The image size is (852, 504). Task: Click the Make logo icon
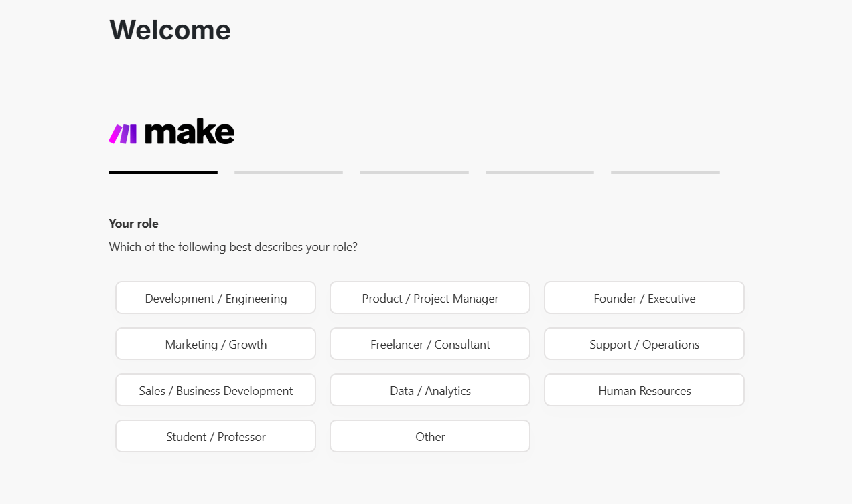(123, 133)
